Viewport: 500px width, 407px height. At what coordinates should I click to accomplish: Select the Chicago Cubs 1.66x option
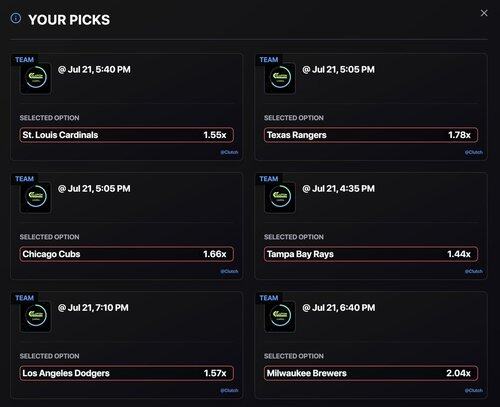127,254
